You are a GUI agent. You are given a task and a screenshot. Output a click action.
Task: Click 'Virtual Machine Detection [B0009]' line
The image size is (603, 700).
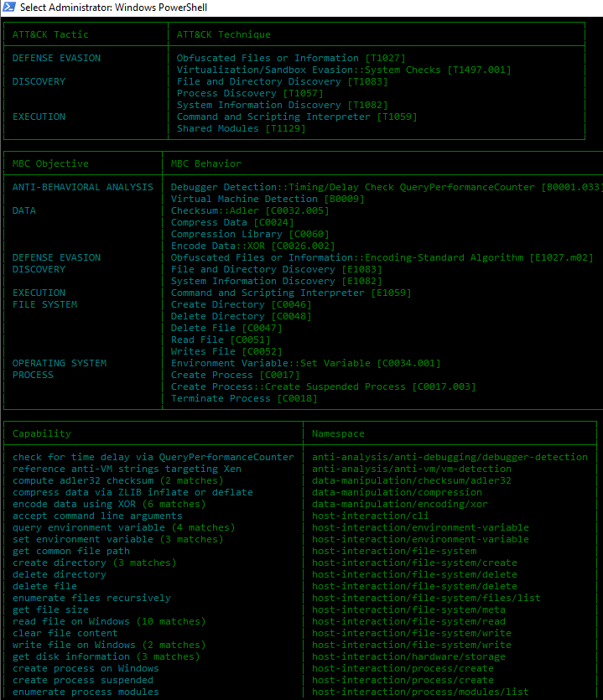point(267,200)
